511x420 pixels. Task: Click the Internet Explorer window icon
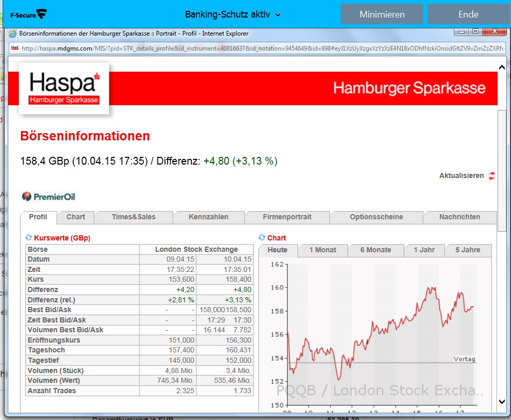tap(13, 34)
